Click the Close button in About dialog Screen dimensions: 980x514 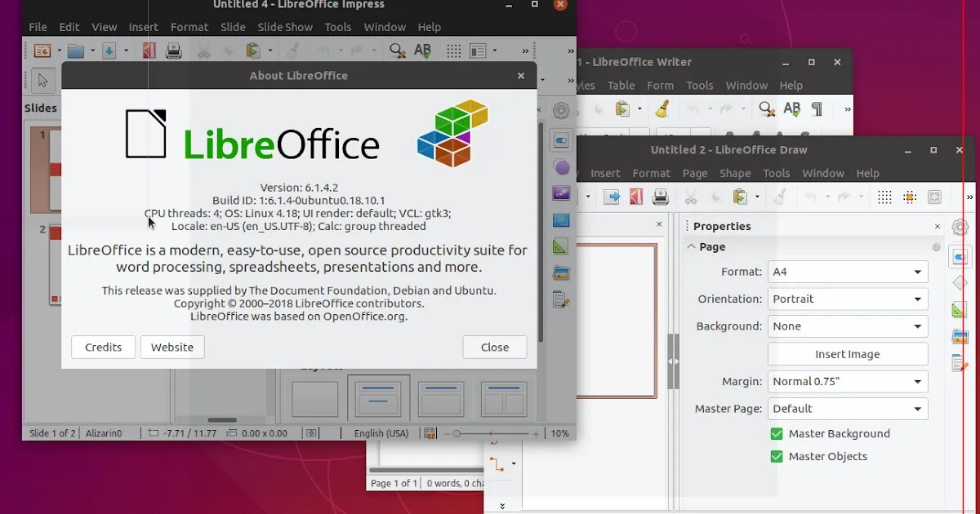(x=495, y=347)
